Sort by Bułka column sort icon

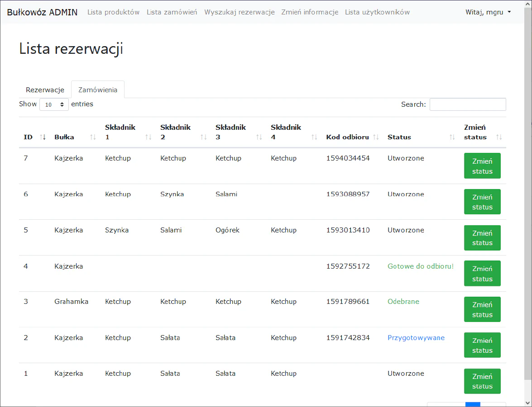(x=93, y=137)
